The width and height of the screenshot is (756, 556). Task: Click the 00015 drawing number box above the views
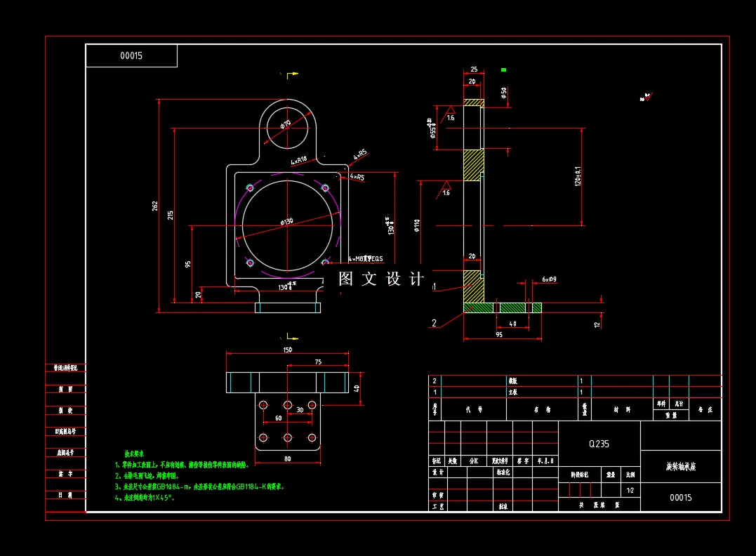(131, 55)
